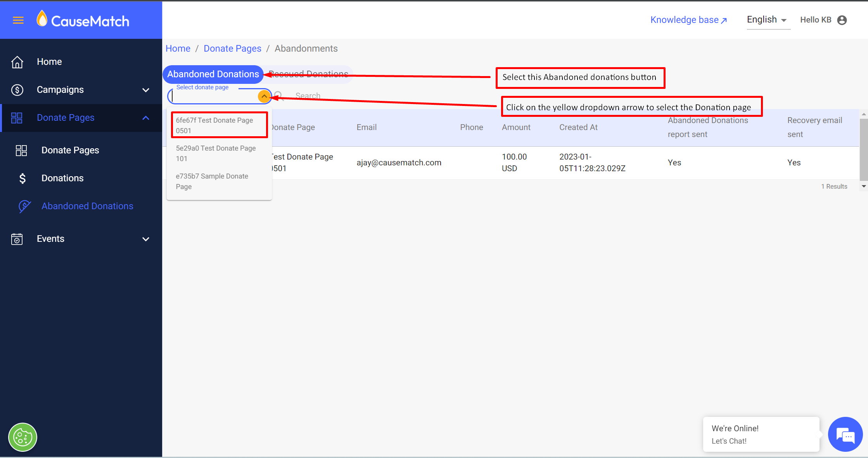Click the CauseMatch flame logo
The height and width of the screenshot is (458, 868).
tap(42, 19)
